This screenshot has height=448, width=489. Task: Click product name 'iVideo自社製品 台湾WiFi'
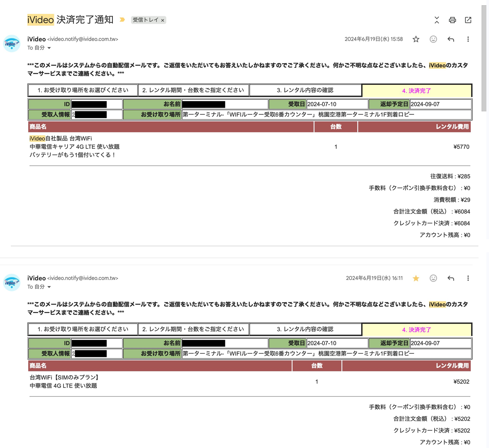click(x=61, y=139)
